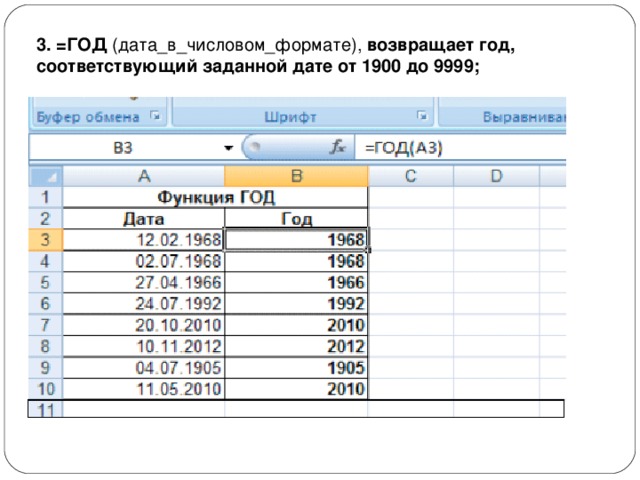The image size is (640, 480).
Task: Select row 8 header
Action: pyautogui.click(x=45, y=347)
